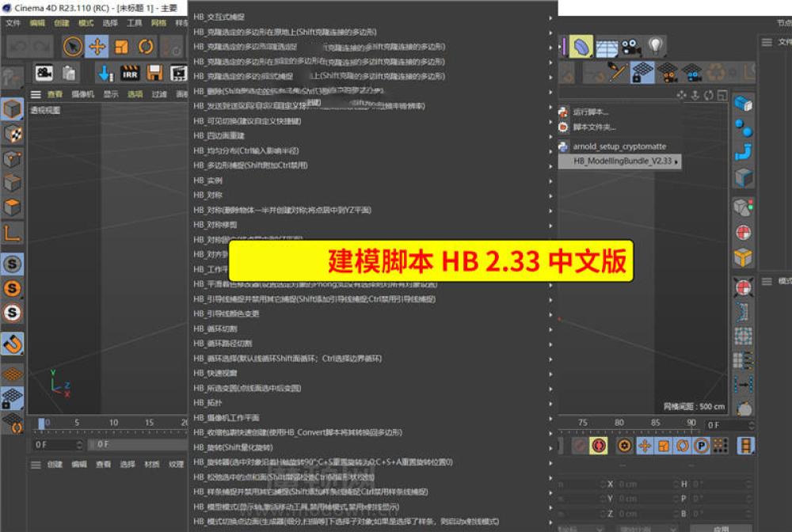The image size is (792, 532).
Task: Toggle rotation keyframe circle icon
Action: (683, 446)
